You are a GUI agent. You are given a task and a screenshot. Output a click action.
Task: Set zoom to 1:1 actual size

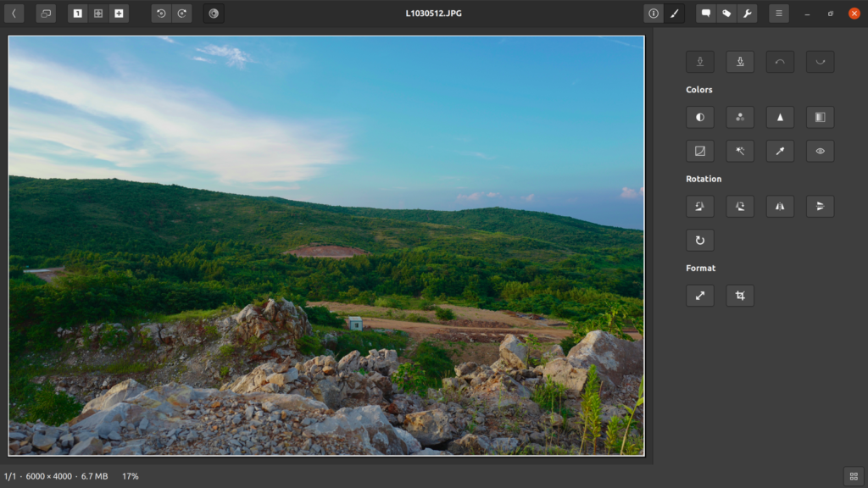[x=78, y=14]
